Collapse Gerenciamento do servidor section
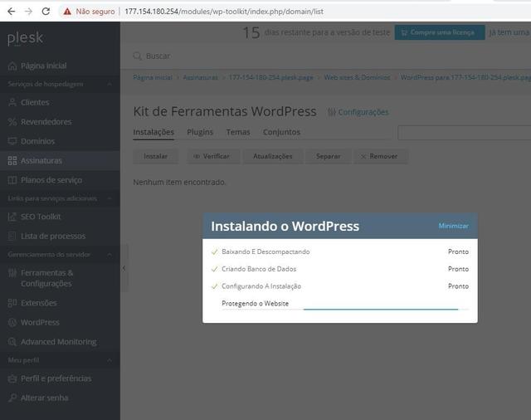The image size is (531, 420). pyautogui.click(x=110, y=254)
